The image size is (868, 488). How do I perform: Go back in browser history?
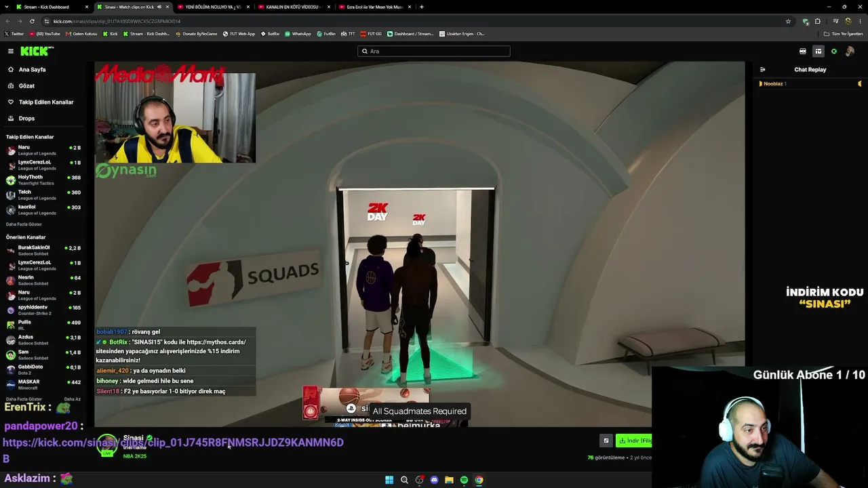coord(7,21)
